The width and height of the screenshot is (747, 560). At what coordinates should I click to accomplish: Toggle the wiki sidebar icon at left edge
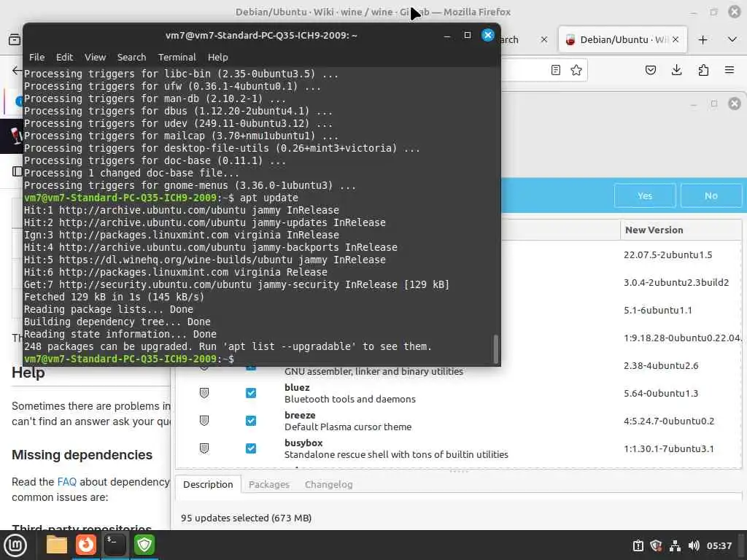[17, 171]
